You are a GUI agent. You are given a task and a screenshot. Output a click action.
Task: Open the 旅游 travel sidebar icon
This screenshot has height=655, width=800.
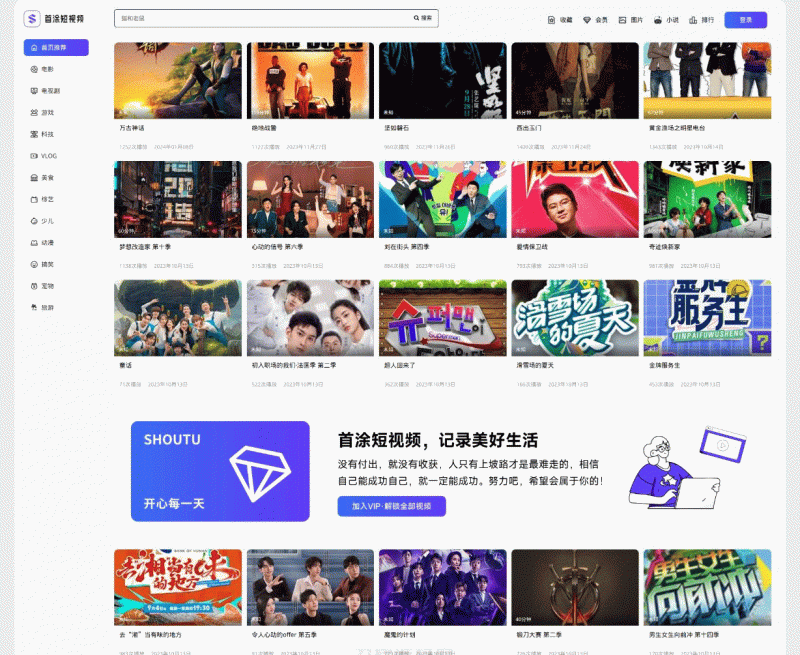34,307
